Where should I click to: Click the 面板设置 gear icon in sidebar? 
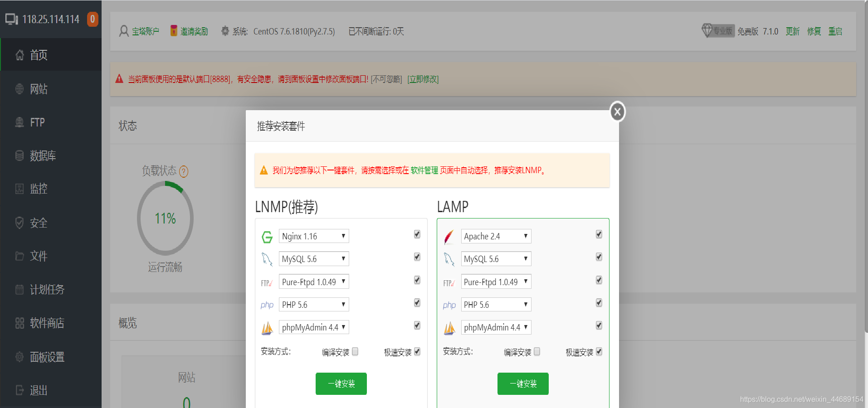[x=20, y=357]
